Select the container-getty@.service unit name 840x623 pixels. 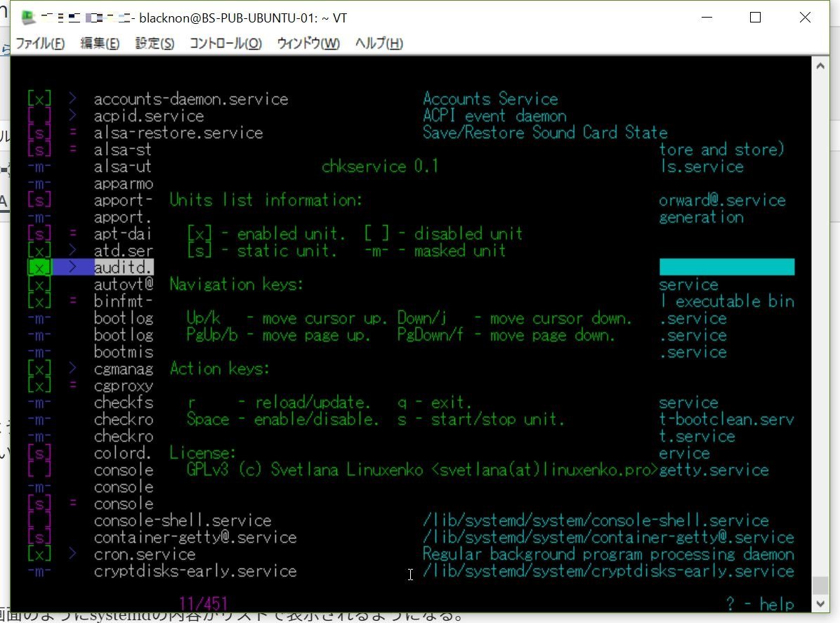point(195,537)
